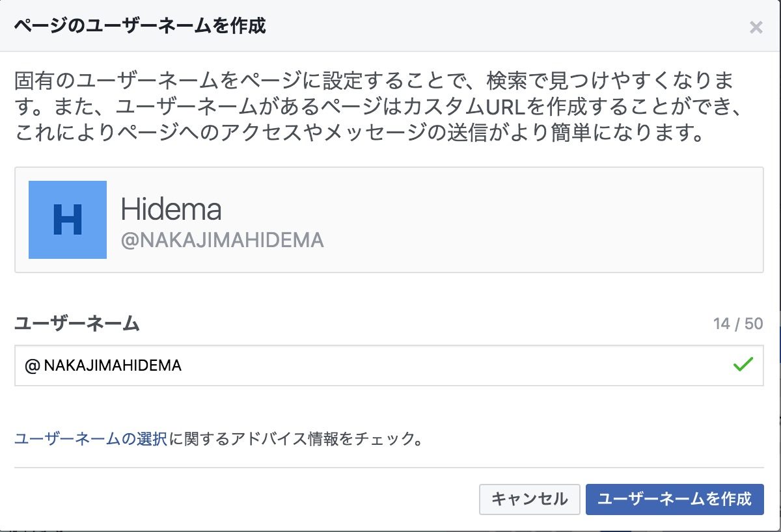The image size is (781, 532).
Task: Click the 14 / 50 character counter
Action: pyautogui.click(x=738, y=323)
